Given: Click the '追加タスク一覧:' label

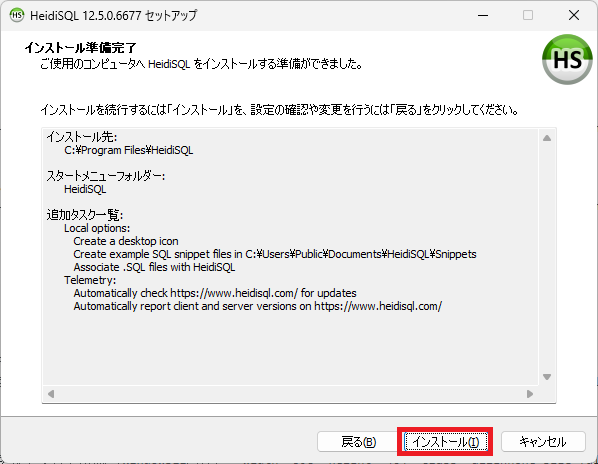Looking at the screenshot, I should tap(85, 215).
